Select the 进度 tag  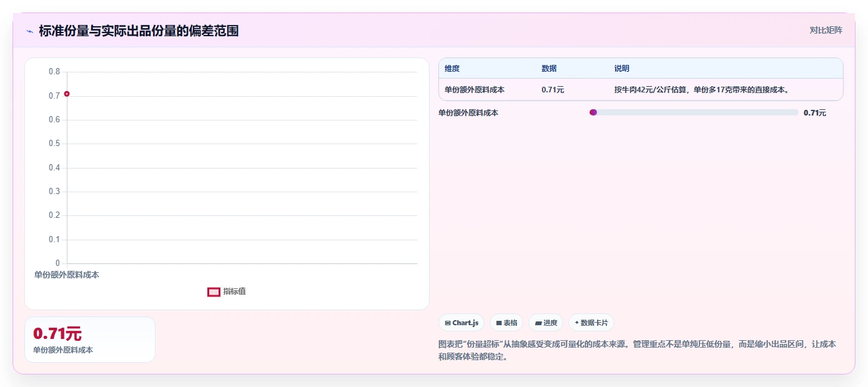tap(546, 323)
